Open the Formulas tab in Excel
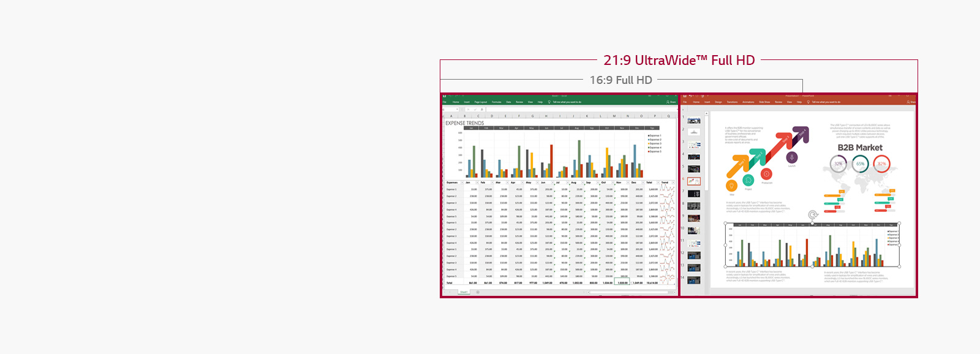The height and width of the screenshot is (354, 980). (x=496, y=102)
